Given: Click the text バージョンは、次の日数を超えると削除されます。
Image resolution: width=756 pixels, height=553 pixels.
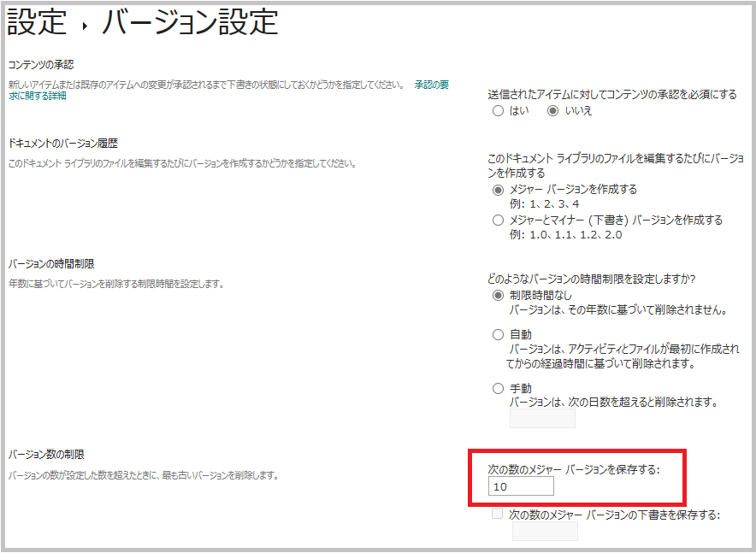Looking at the screenshot, I should 614,402.
